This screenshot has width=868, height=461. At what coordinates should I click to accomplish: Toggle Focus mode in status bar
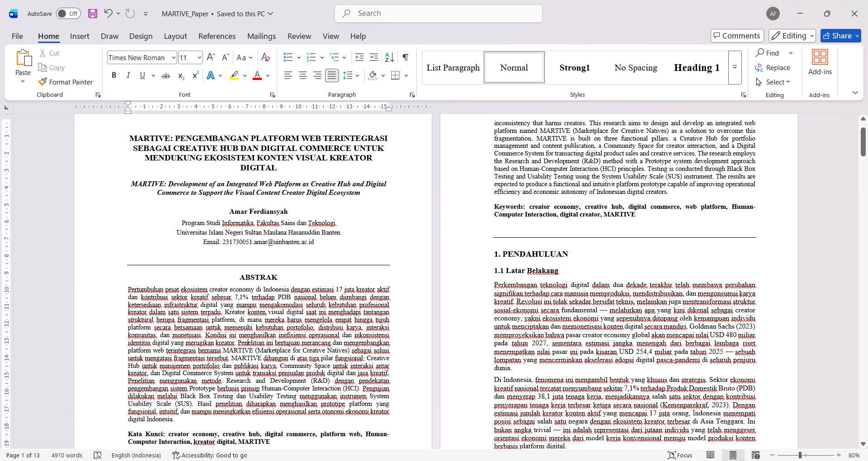pyautogui.click(x=680, y=455)
